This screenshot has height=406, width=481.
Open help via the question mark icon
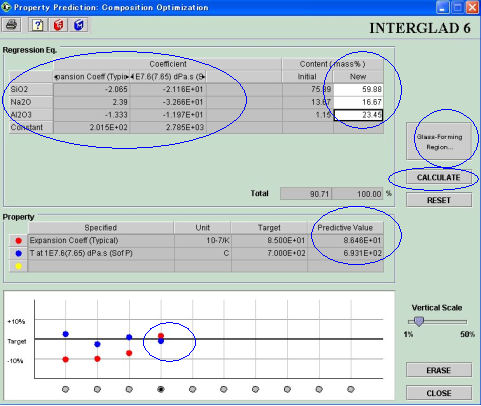38,25
